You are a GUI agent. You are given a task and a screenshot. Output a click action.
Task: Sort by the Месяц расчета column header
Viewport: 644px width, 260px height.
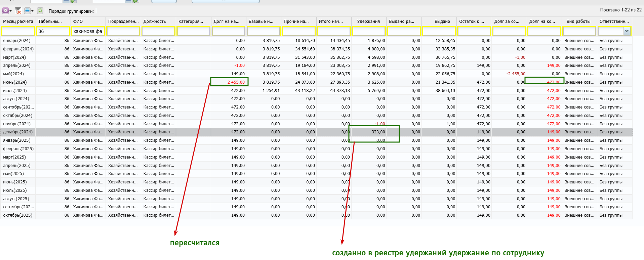18,21
